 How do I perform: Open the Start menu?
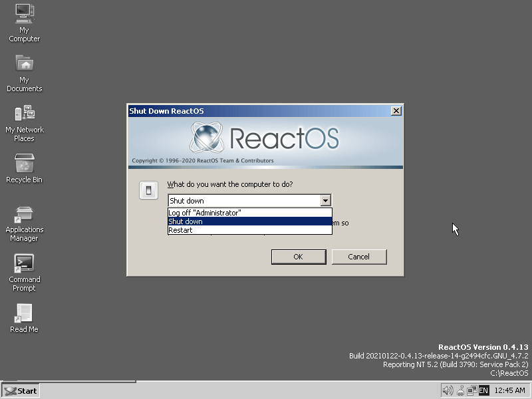coord(21,391)
